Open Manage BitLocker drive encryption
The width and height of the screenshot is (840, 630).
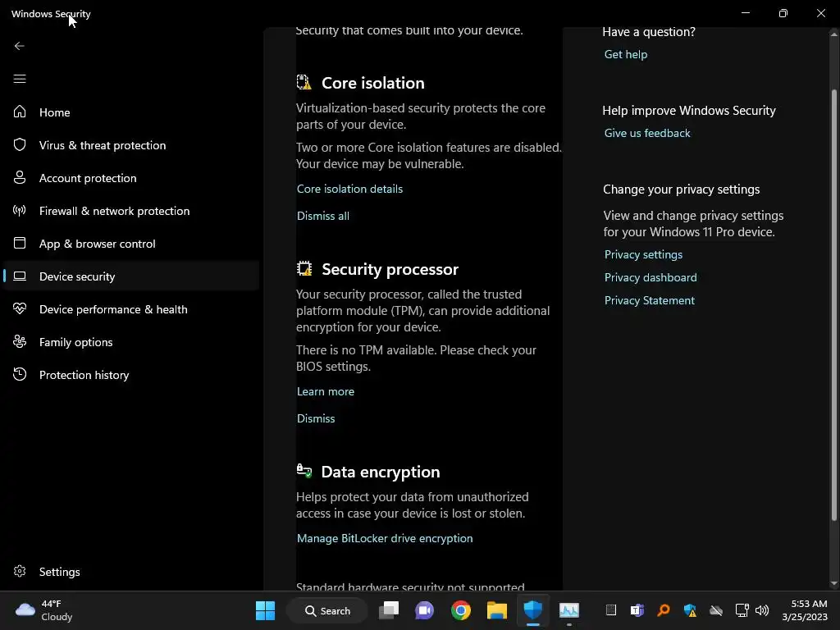[385, 538]
